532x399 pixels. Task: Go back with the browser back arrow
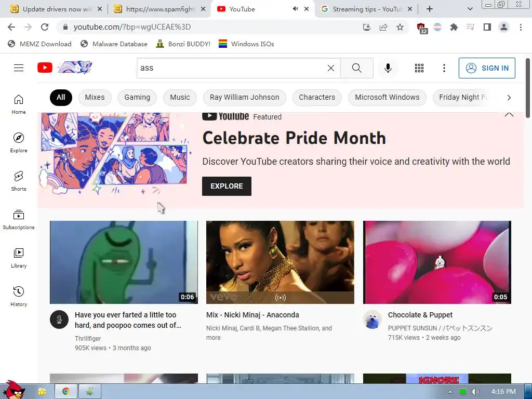11,27
